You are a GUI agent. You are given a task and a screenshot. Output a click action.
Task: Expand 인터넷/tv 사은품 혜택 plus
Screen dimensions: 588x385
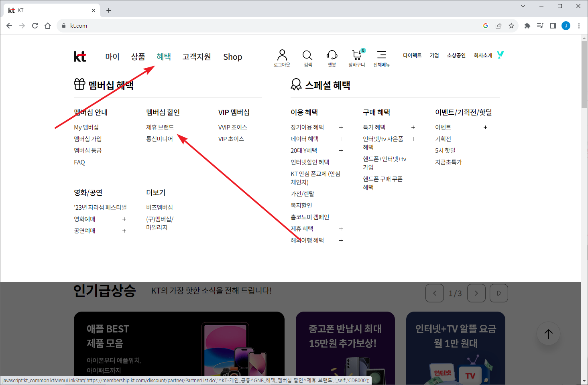pos(413,139)
